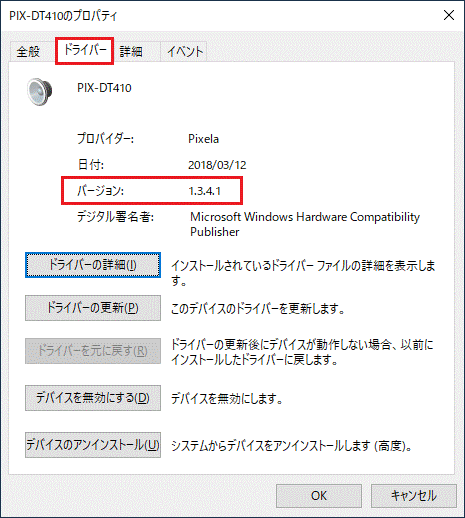Switch to the 全般 tab

[x=29, y=52]
